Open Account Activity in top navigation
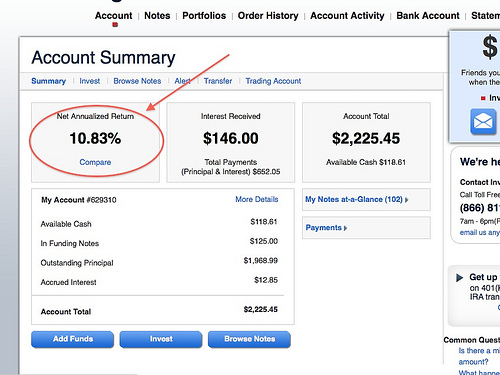 coord(347,16)
